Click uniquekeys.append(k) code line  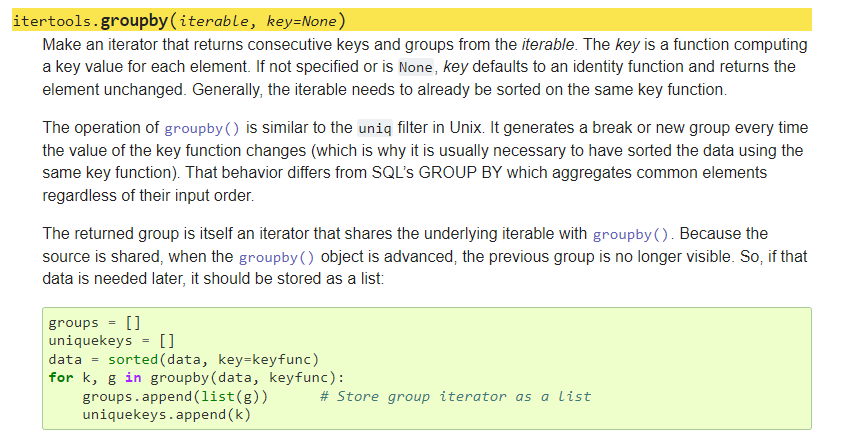pyautogui.click(x=166, y=414)
